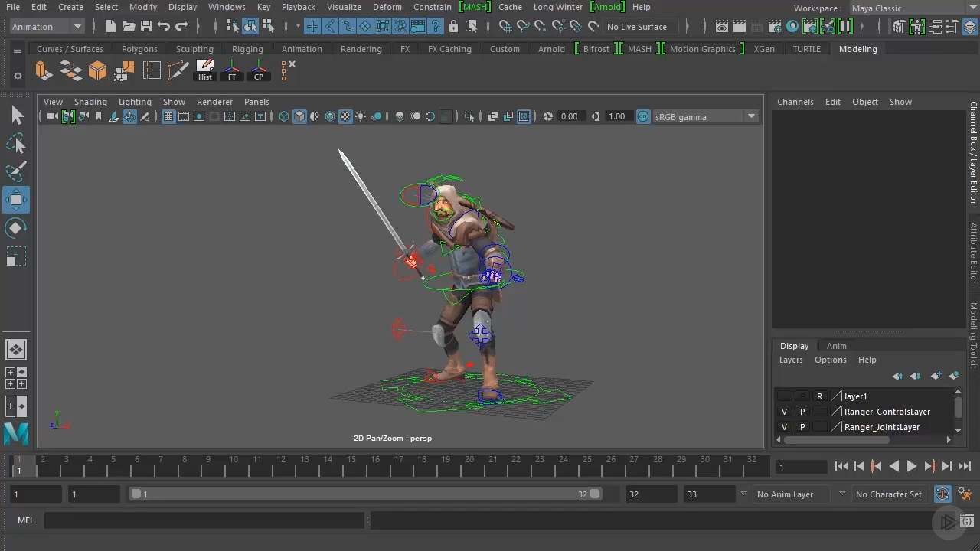Open the shelf settings gear icon
Viewport: 980px width, 551px height.
[x=18, y=76]
